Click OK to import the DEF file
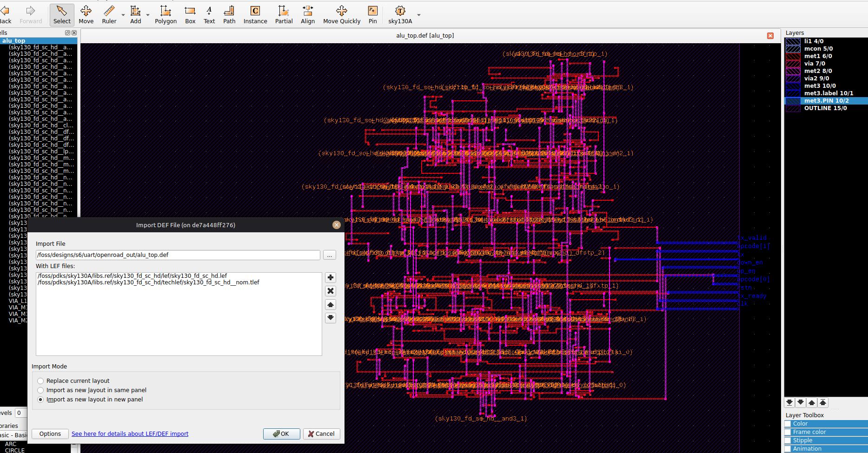The height and width of the screenshot is (453, 868). [281, 433]
